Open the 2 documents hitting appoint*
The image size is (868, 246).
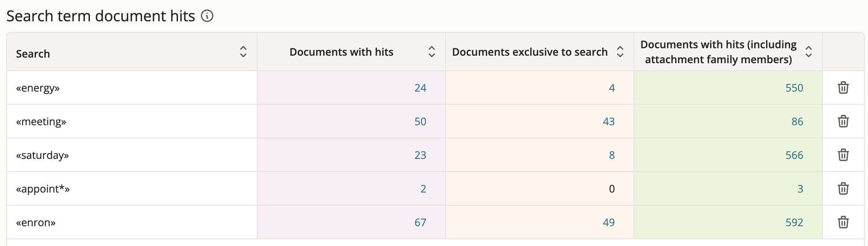pyautogui.click(x=423, y=189)
